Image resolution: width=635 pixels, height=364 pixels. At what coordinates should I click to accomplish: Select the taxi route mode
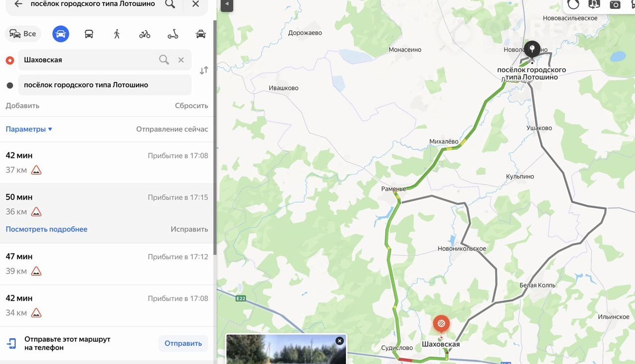click(201, 34)
